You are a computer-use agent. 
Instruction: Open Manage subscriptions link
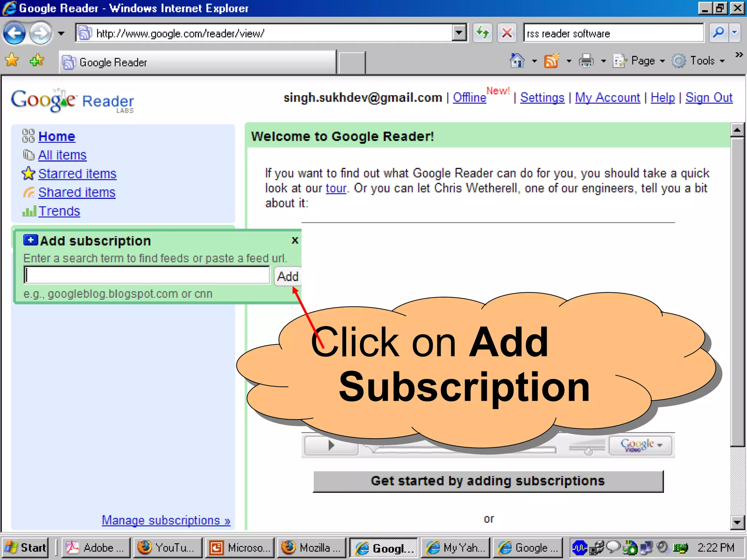pyautogui.click(x=166, y=520)
